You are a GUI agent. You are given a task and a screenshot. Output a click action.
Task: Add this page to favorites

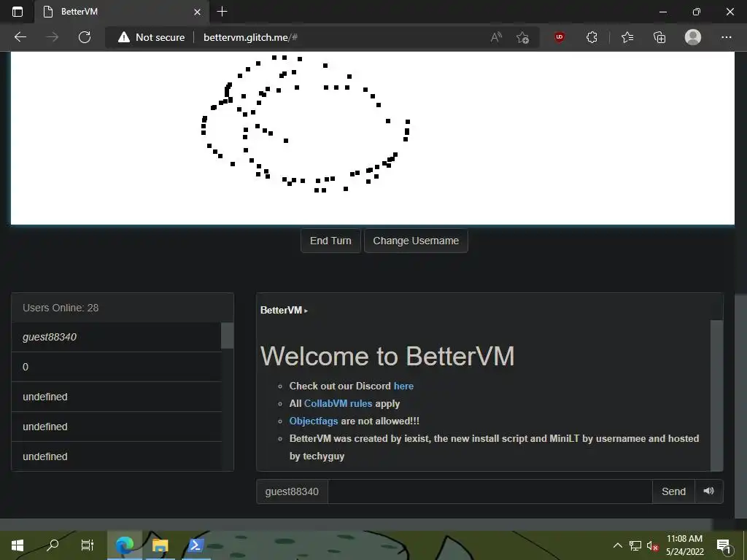[522, 37]
